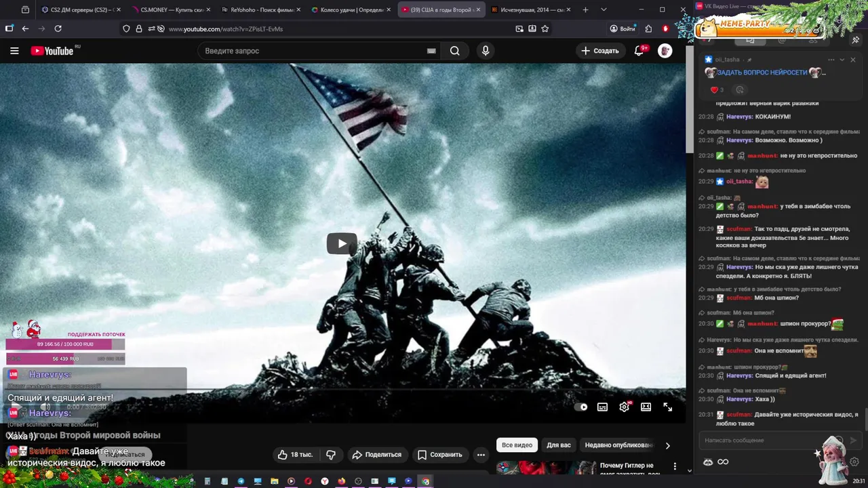Open the video player settings gear
The width and height of the screenshot is (868, 488).
point(625,407)
